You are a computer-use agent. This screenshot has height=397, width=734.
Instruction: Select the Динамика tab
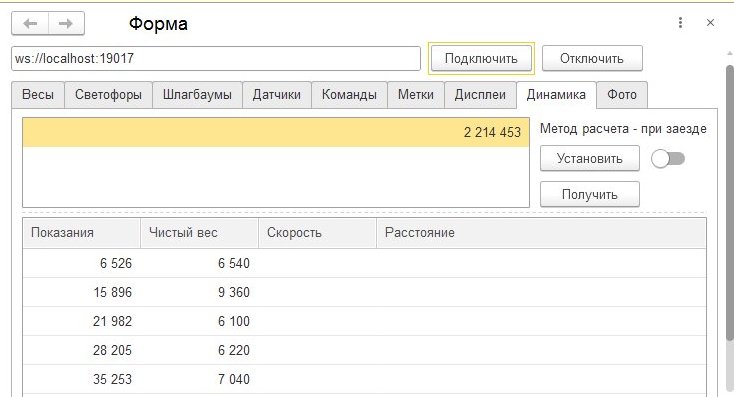[556, 95]
